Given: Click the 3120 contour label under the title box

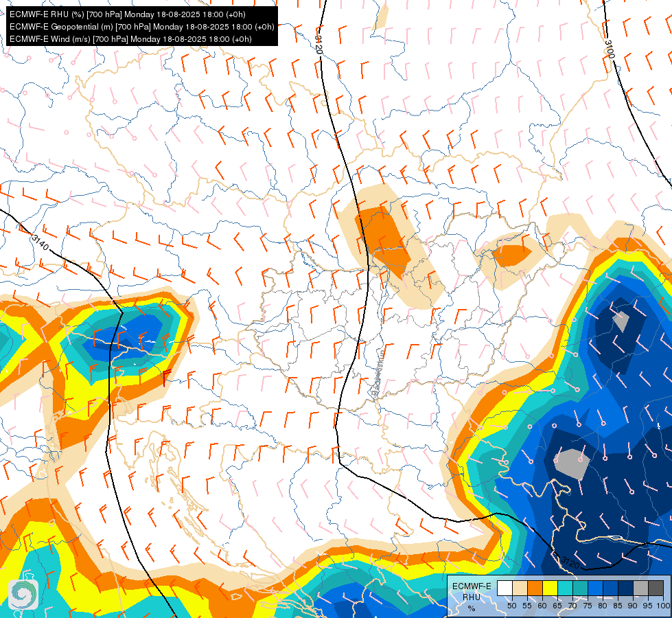Looking at the screenshot, I should (x=318, y=44).
